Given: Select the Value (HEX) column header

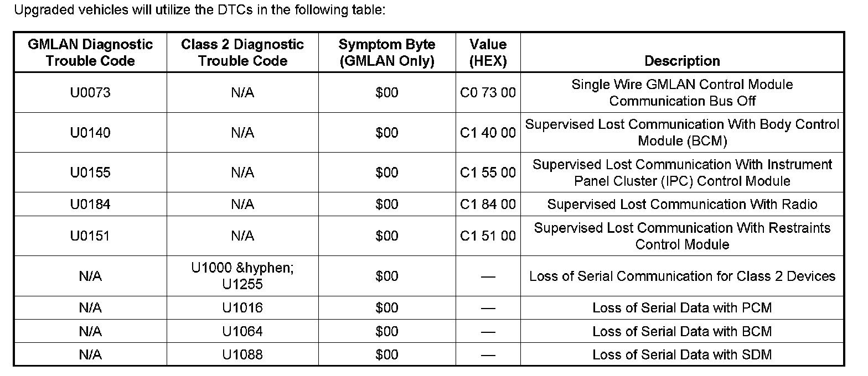Looking at the screenshot, I should (488, 53).
